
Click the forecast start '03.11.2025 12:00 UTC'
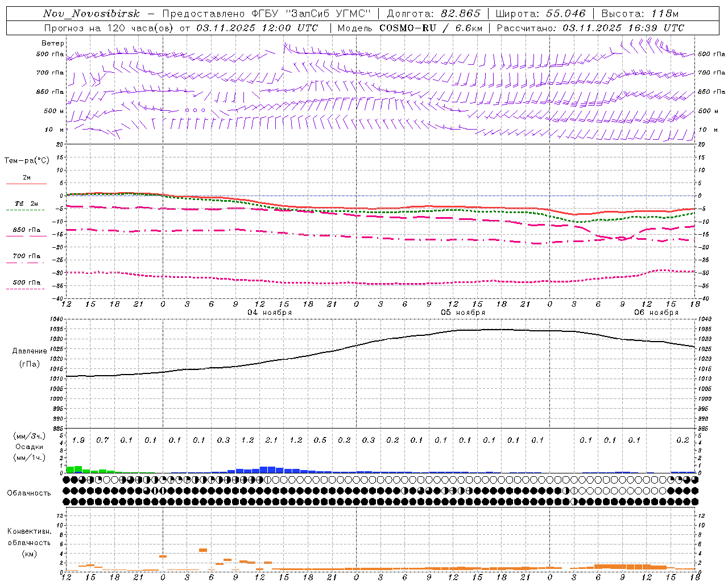pos(257,28)
